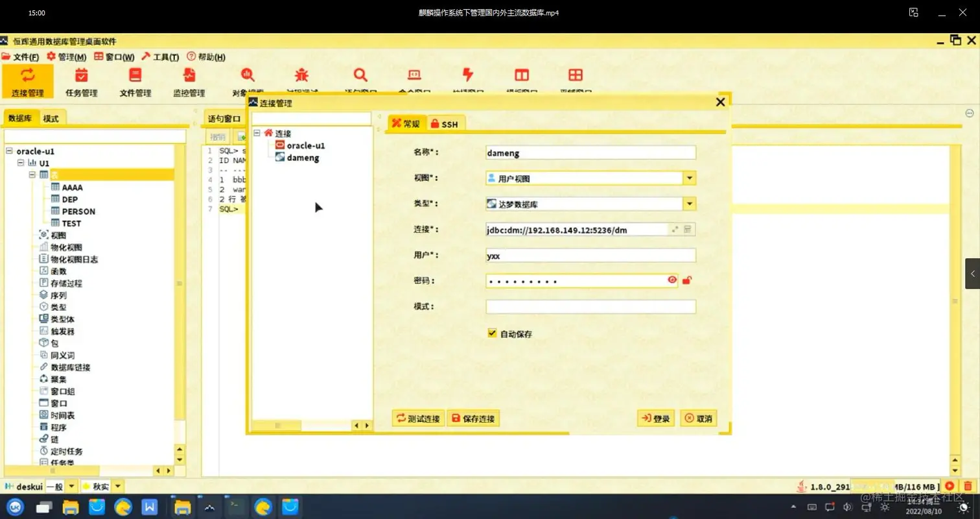The image size is (980, 519).
Task: Collapse the 连接 root node in dialog
Action: (257, 133)
